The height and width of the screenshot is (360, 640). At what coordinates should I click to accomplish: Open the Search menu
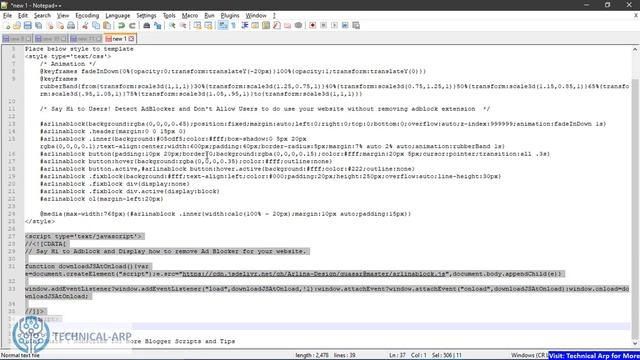[x=42, y=16]
